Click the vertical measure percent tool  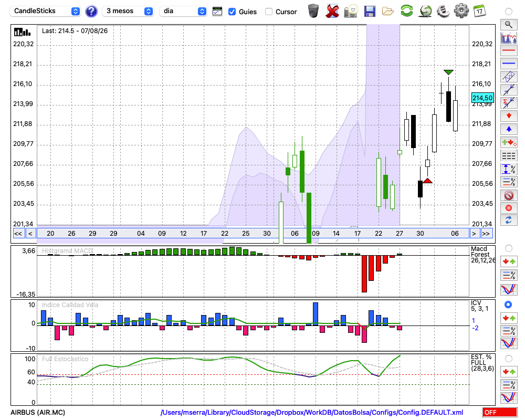click(x=509, y=169)
